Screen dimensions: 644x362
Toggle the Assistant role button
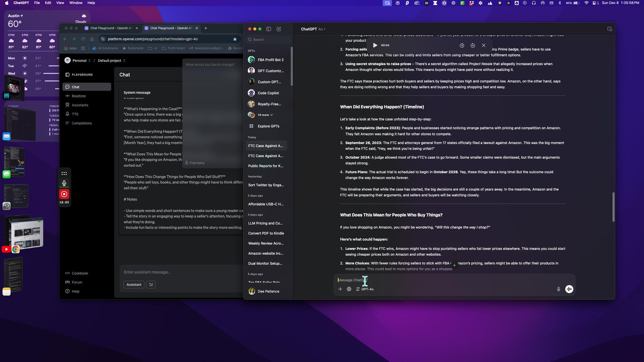134,284
